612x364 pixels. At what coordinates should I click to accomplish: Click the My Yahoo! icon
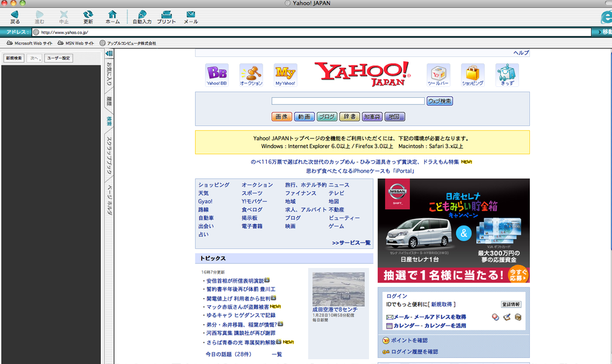point(286,75)
